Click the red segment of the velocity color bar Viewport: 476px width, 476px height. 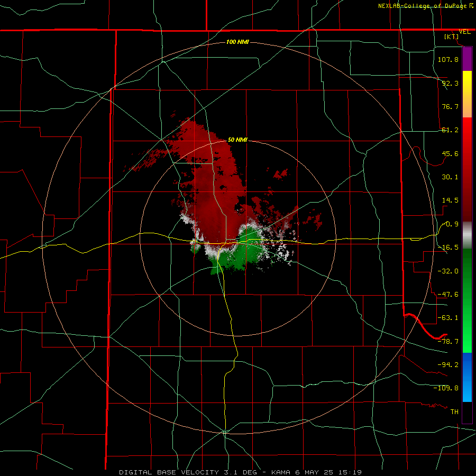(467, 169)
